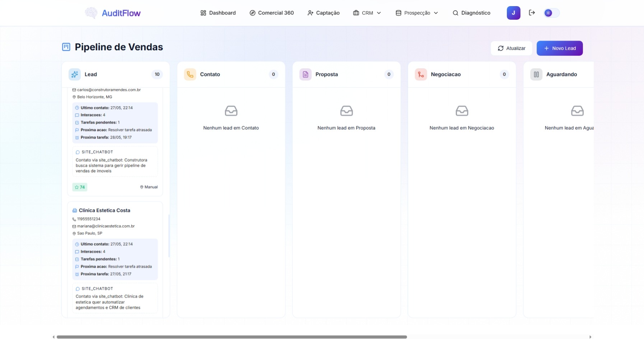Click the construtora SITE_CHATBOT note box
Screen dimensions: 644x339
click(115, 162)
